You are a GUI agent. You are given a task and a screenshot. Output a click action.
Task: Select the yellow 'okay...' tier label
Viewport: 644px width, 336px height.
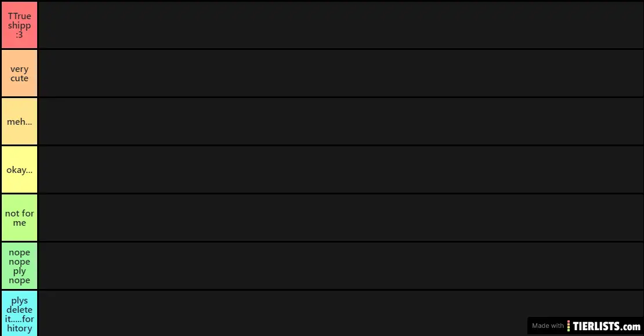pos(19,169)
